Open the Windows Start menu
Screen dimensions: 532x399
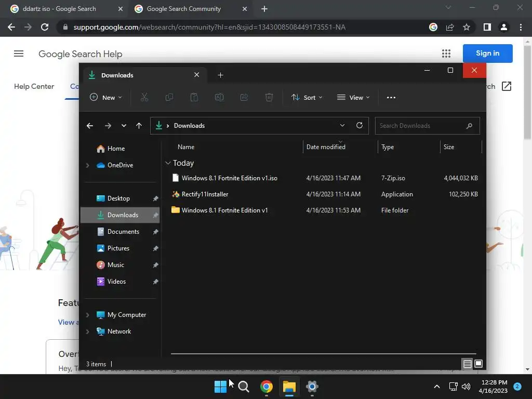pos(220,387)
